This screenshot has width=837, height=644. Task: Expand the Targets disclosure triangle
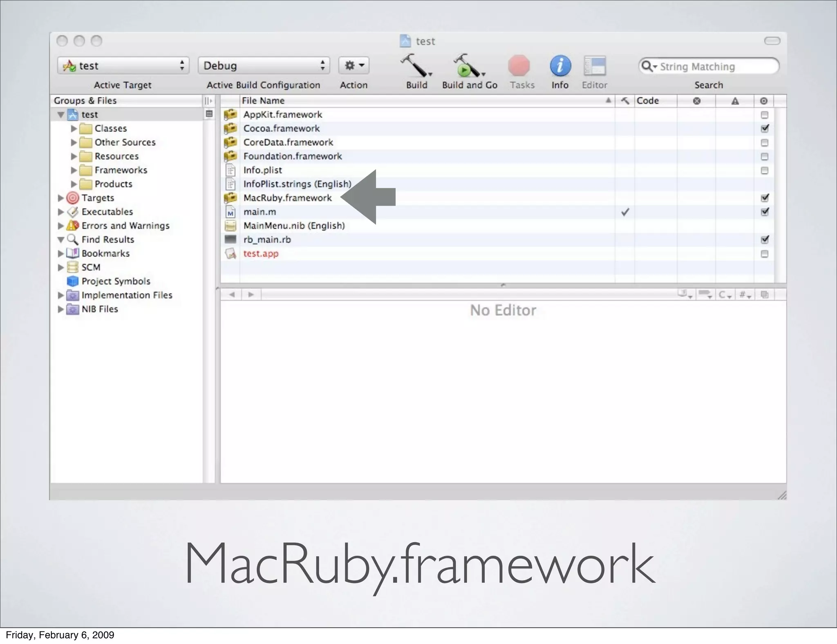click(60, 198)
